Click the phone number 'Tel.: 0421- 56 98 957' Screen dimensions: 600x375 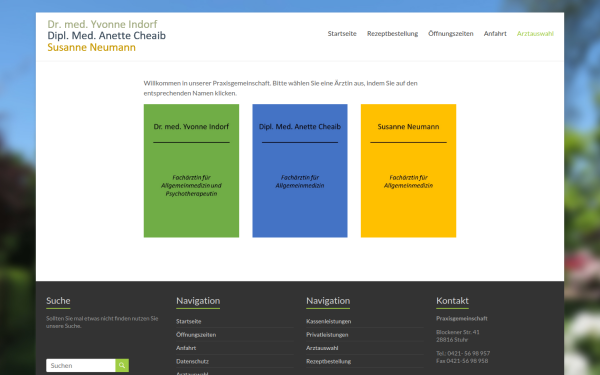[x=463, y=353]
